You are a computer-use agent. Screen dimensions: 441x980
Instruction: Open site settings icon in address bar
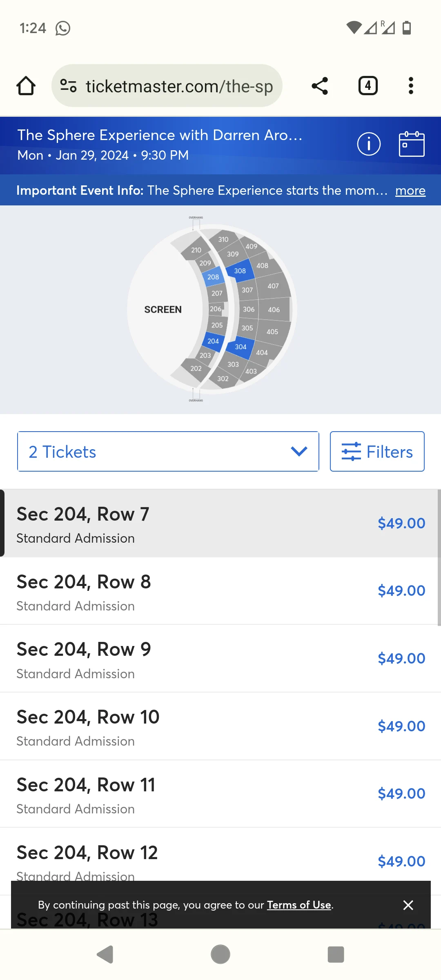[68, 86]
